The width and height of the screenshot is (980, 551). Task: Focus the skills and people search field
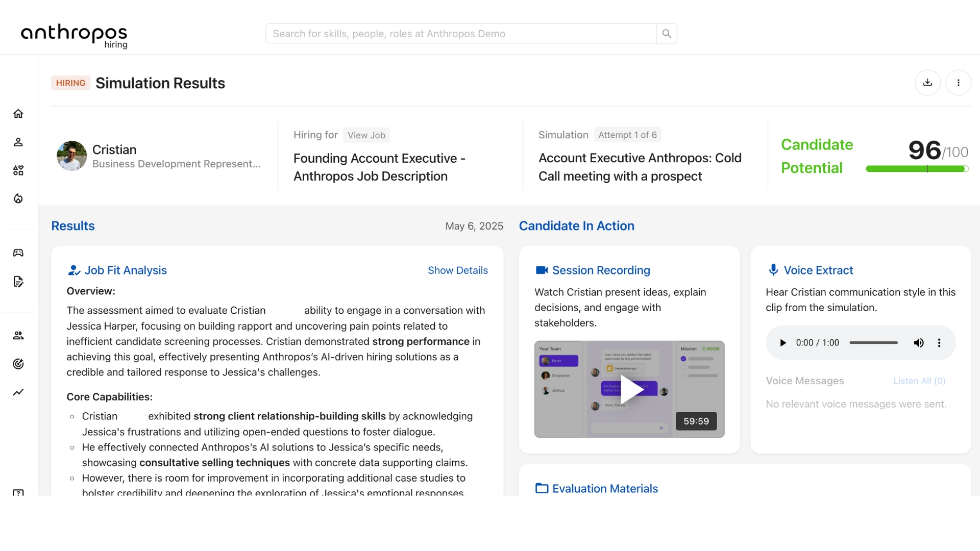(x=461, y=34)
